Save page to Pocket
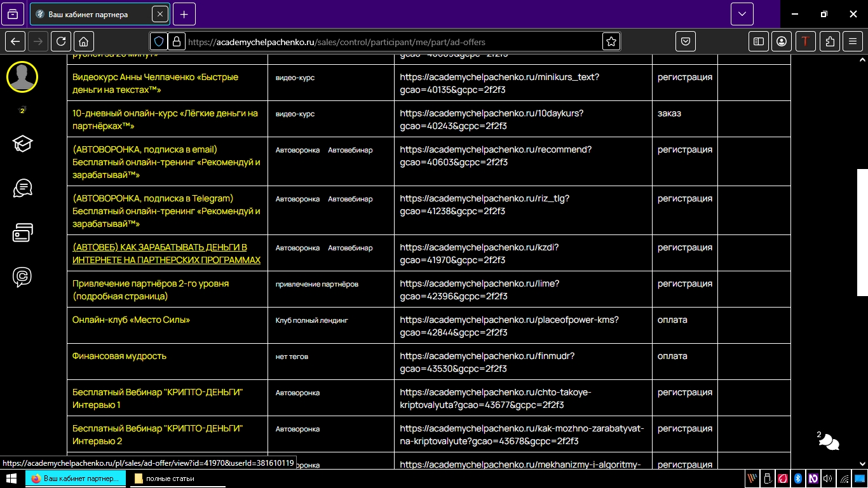Image resolution: width=868 pixels, height=488 pixels. tap(686, 41)
